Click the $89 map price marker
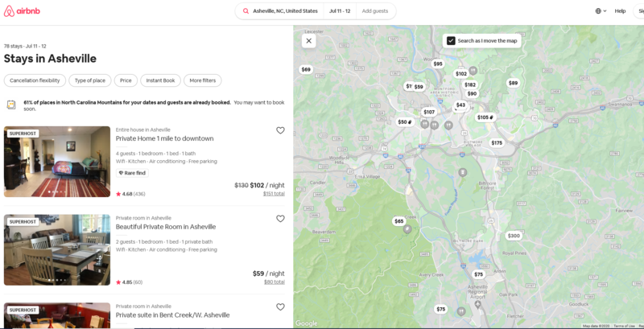Screen dimensions: 644x329 [513, 83]
